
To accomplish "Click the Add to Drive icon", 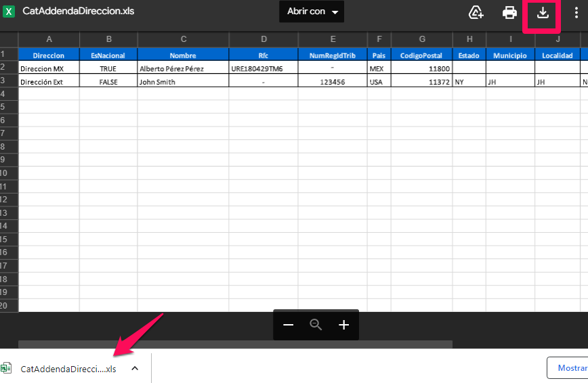I will [476, 13].
